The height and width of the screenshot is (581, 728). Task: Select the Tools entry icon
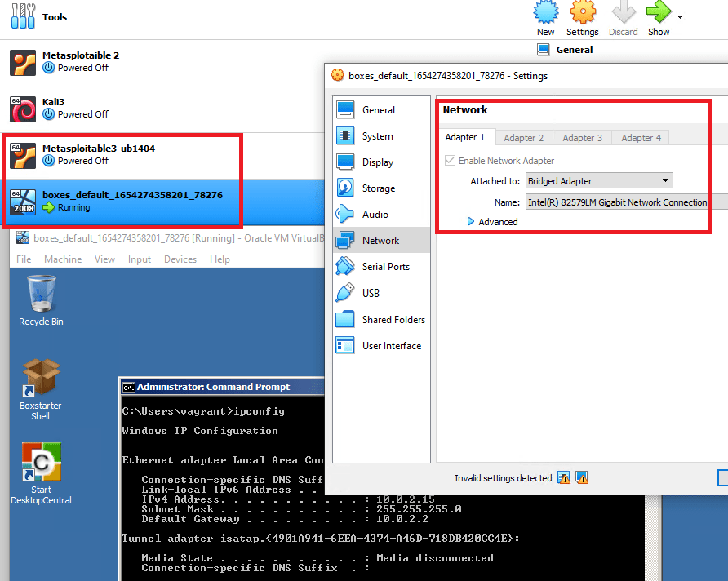[23, 16]
